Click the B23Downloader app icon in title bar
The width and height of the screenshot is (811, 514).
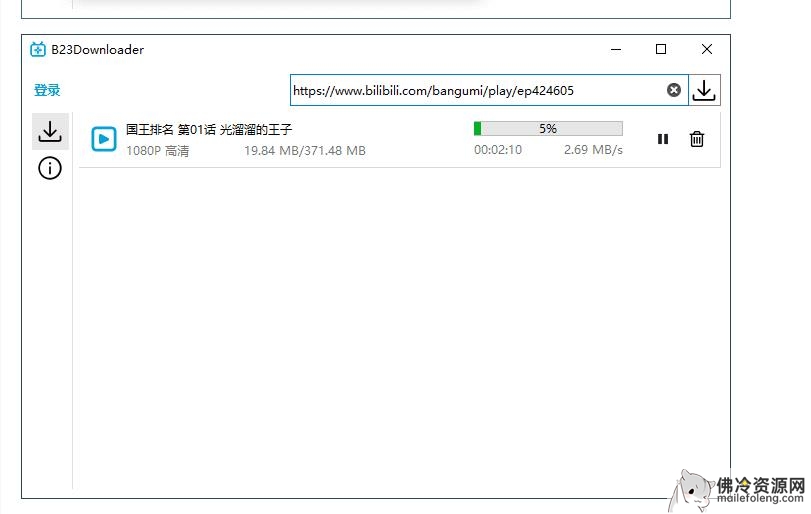point(38,49)
